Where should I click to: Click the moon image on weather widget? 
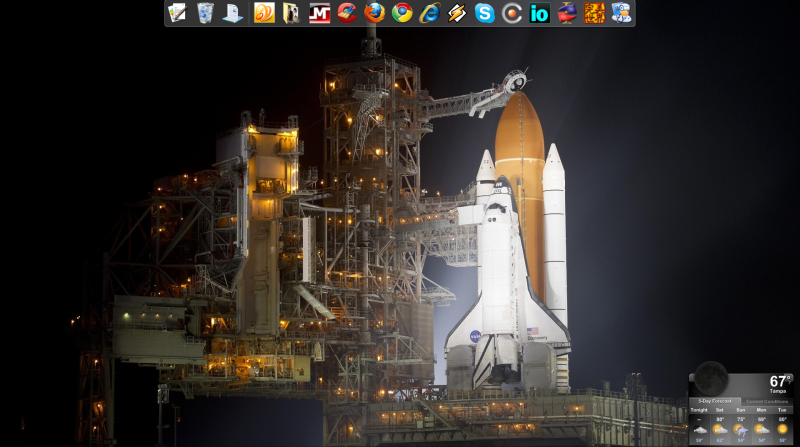click(x=710, y=378)
